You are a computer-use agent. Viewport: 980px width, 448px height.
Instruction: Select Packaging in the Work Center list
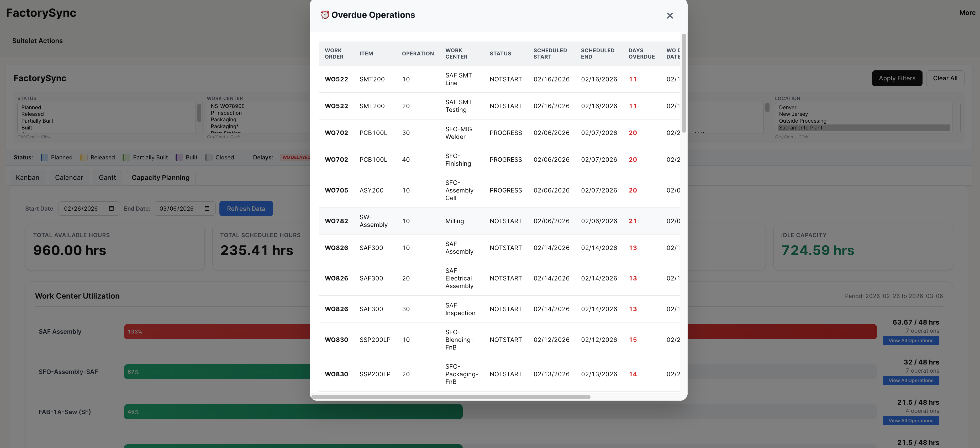point(224,119)
